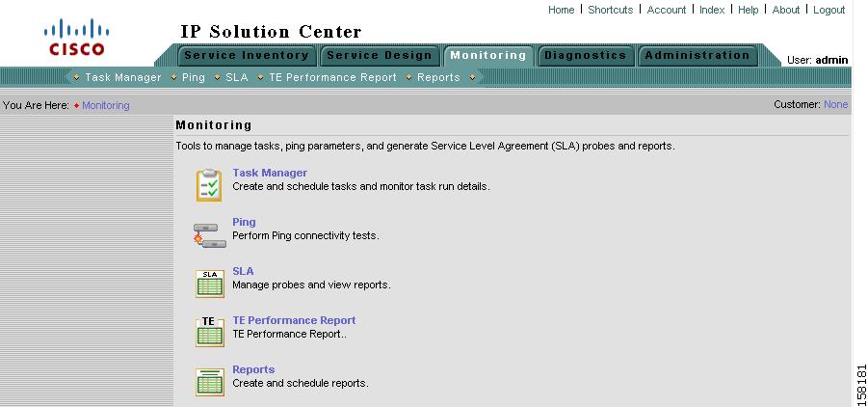The height and width of the screenshot is (407, 868).
Task: Click the Cisco logo
Action: click(x=76, y=38)
